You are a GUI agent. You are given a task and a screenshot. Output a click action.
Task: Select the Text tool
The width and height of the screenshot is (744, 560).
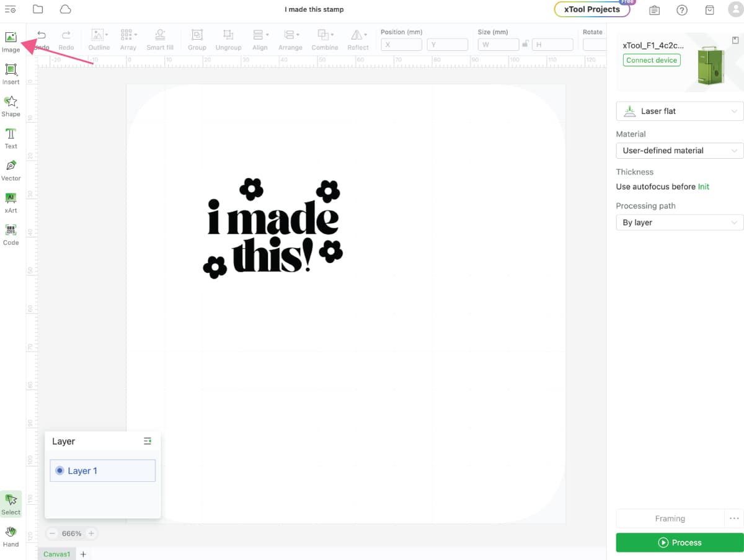11,138
